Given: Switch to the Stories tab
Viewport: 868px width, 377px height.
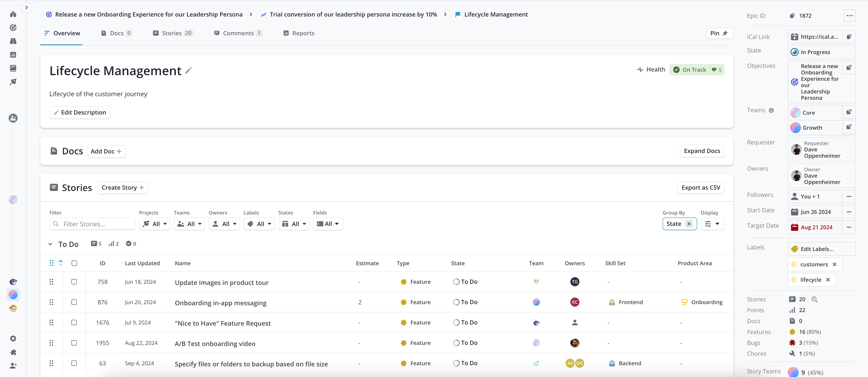Looking at the screenshot, I should (173, 33).
